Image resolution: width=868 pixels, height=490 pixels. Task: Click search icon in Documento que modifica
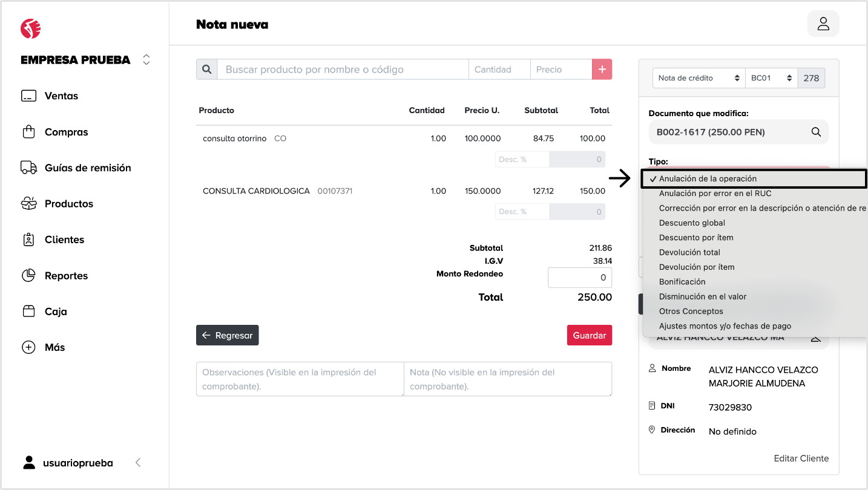pyautogui.click(x=816, y=132)
